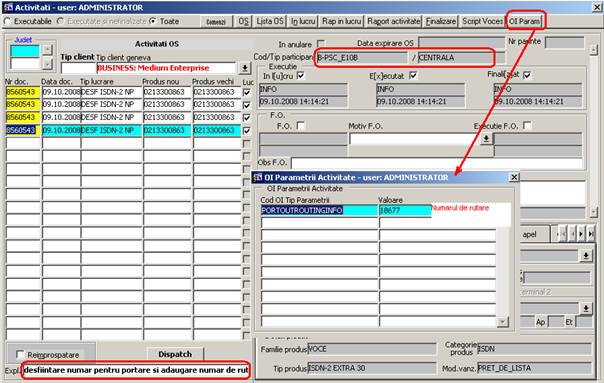The height and width of the screenshot is (383, 604).
Task: Click the In lucru toolbar button
Action: point(303,21)
